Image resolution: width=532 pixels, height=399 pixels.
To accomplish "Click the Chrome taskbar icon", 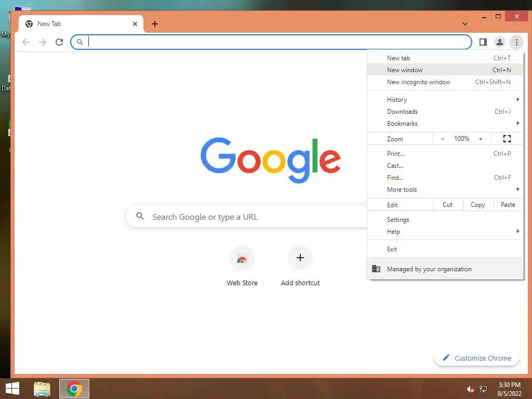I will click(74, 389).
